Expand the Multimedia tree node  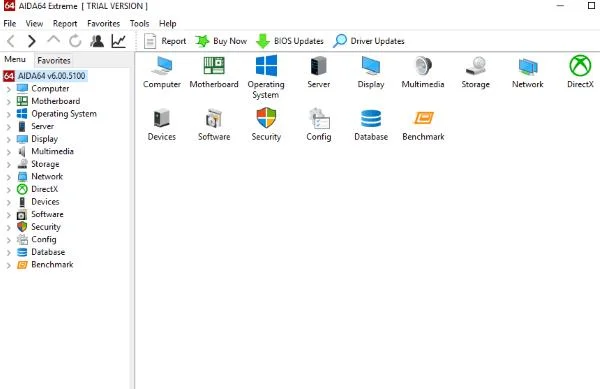tap(8, 152)
